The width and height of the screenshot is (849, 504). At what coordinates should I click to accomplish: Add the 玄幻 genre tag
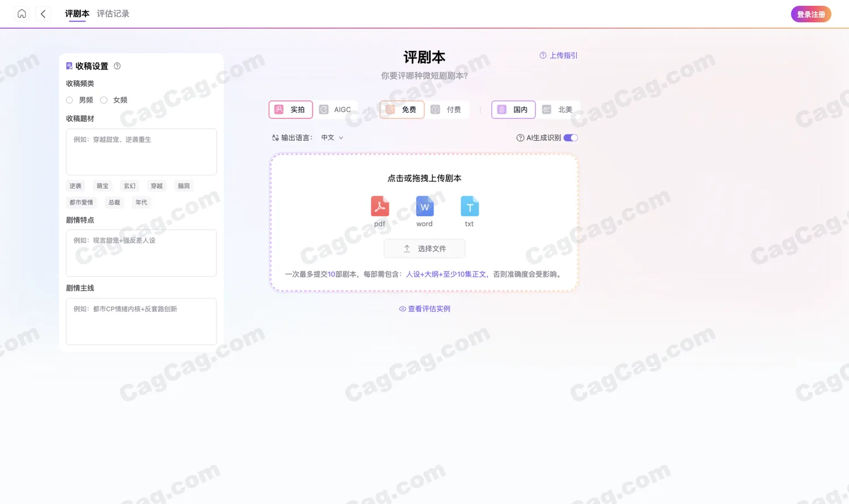pos(130,186)
